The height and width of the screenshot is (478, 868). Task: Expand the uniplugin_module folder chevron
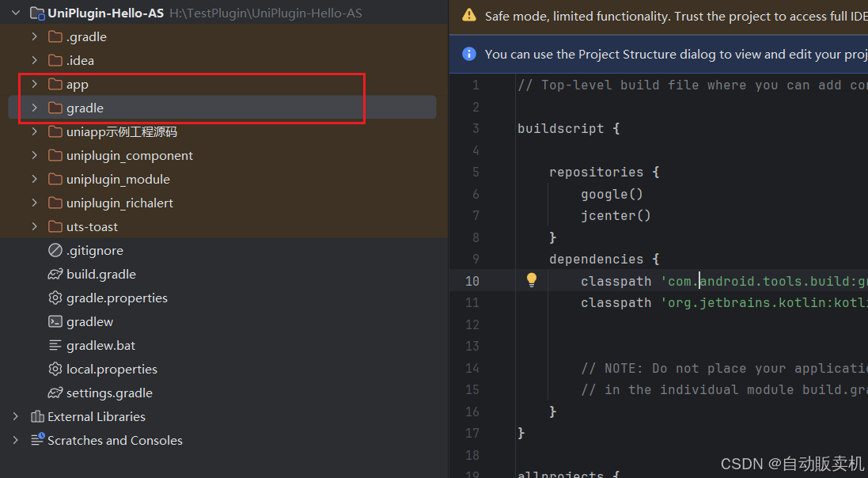point(34,179)
